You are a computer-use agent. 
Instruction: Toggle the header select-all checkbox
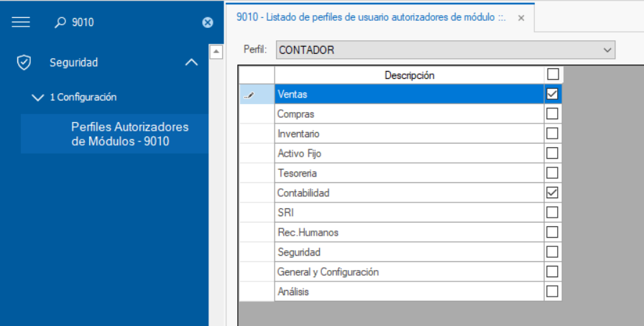[x=553, y=74]
